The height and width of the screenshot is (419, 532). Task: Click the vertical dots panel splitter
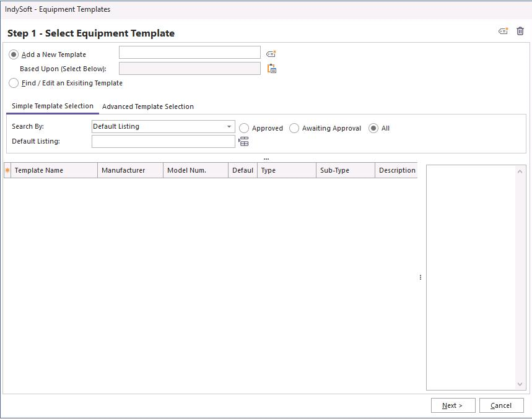(x=421, y=277)
